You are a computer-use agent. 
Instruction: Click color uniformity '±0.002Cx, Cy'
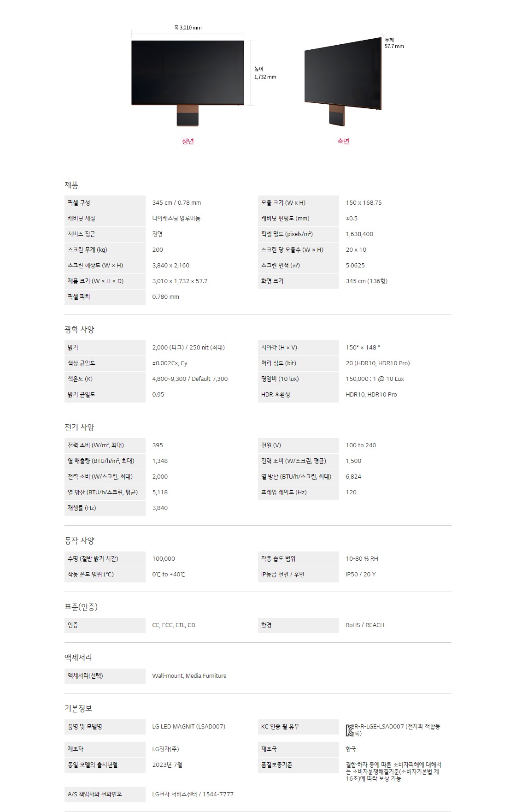click(x=170, y=363)
